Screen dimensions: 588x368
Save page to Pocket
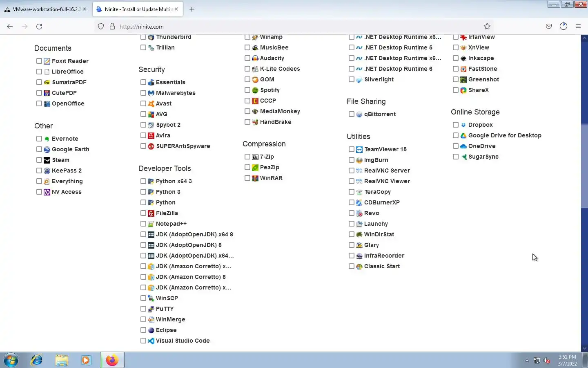pos(549,26)
